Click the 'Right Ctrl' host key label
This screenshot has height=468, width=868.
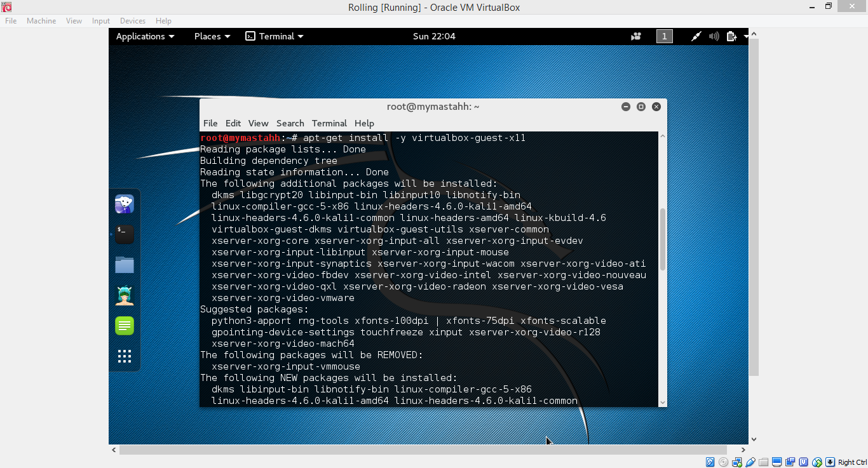click(x=852, y=462)
